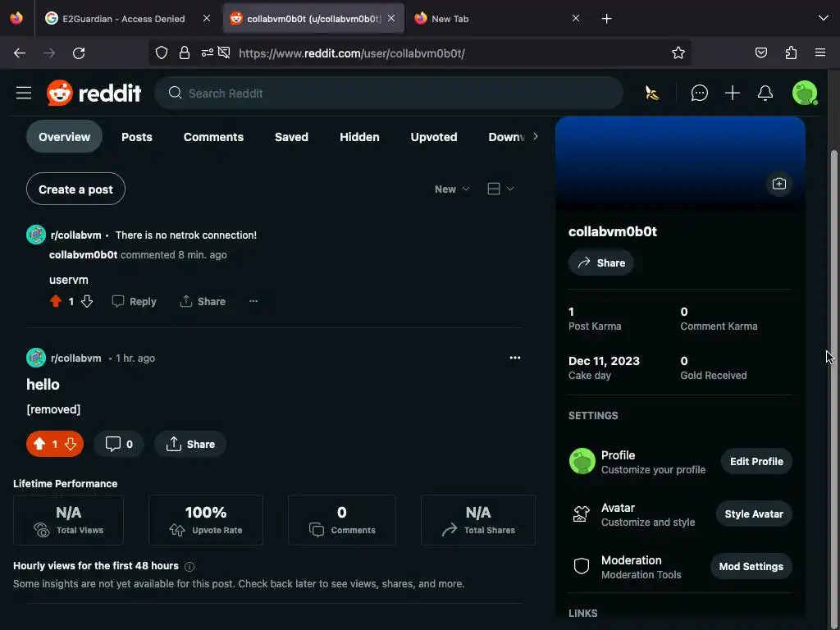Close the collabvm0b0t Reddit tab

pyautogui.click(x=391, y=19)
